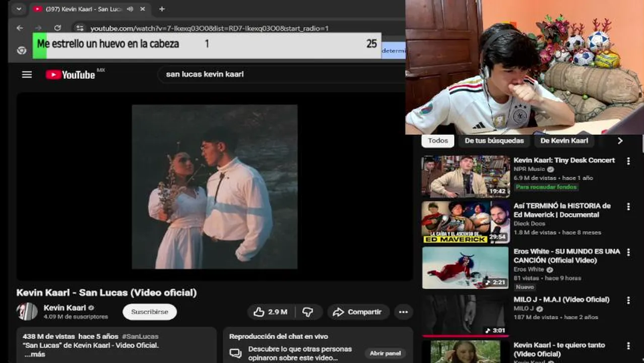Subscribe with the Suscribirse button

[x=150, y=312]
